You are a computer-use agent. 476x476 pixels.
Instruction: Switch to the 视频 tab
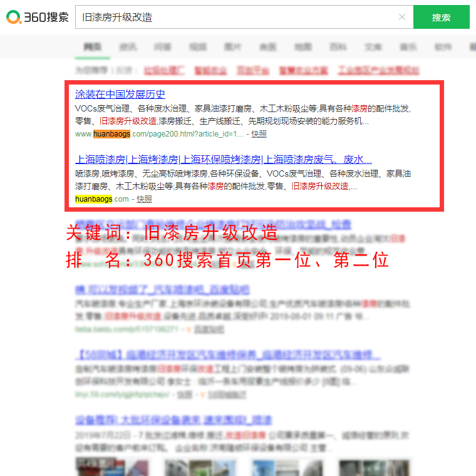click(x=198, y=47)
